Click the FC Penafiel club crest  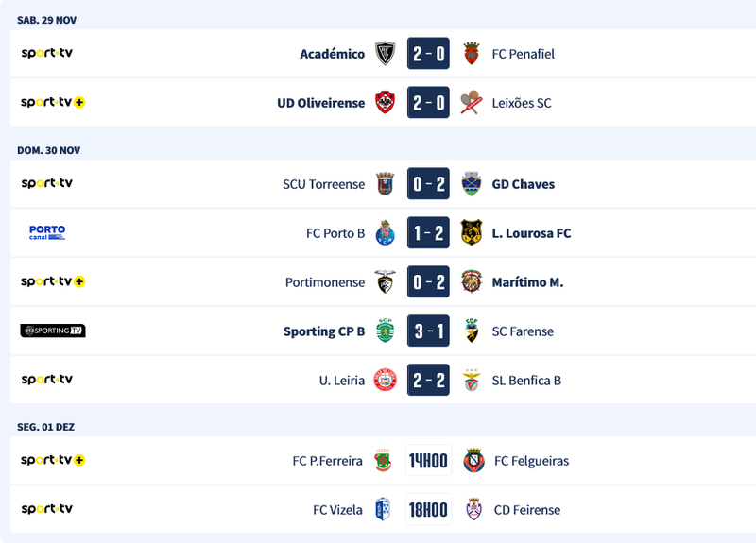click(471, 54)
